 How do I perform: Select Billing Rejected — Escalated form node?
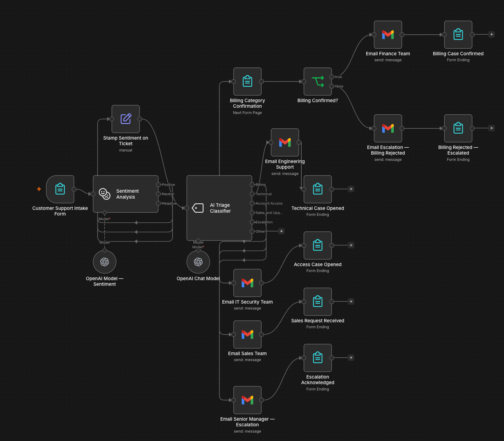tap(458, 128)
